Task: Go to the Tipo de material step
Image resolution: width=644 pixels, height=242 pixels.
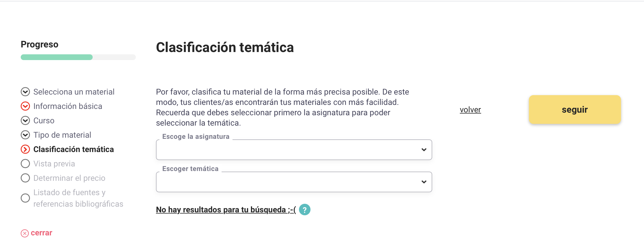Action: pyautogui.click(x=62, y=135)
